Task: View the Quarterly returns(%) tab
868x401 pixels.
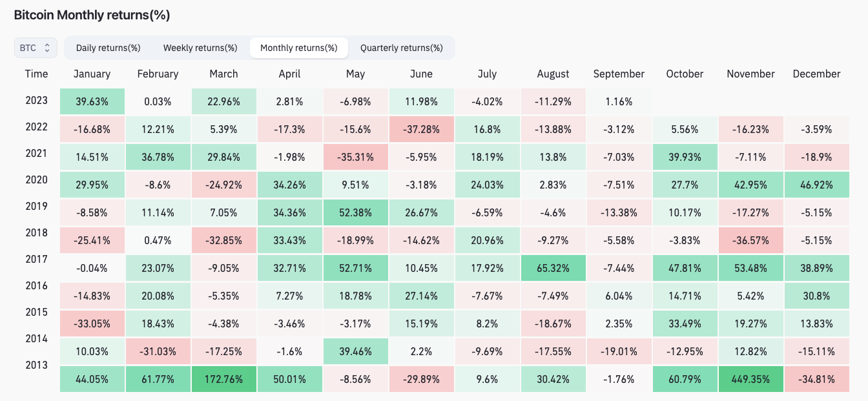Action: pyautogui.click(x=401, y=48)
